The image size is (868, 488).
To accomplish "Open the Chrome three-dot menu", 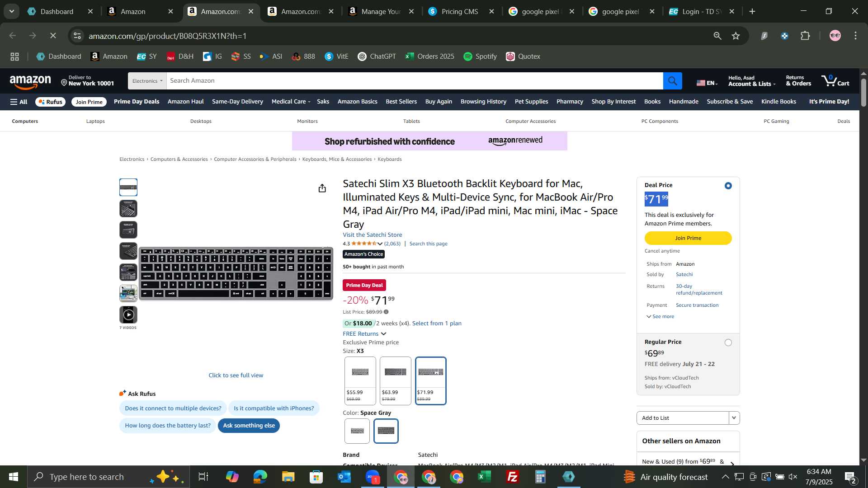I will (x=856, y=36).
